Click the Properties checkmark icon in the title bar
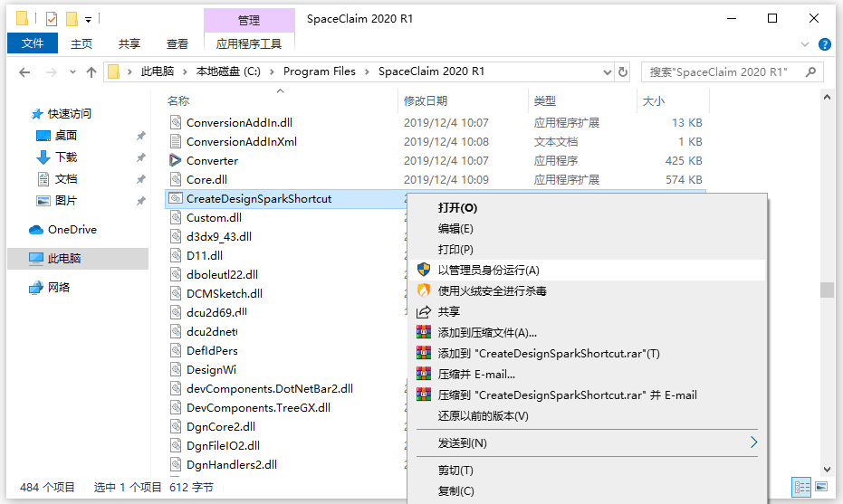 52,19
